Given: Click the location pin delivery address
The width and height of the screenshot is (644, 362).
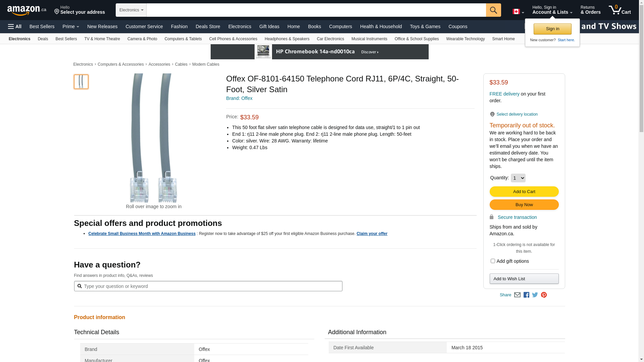Looking at the screenshot, I should point(79,10).
